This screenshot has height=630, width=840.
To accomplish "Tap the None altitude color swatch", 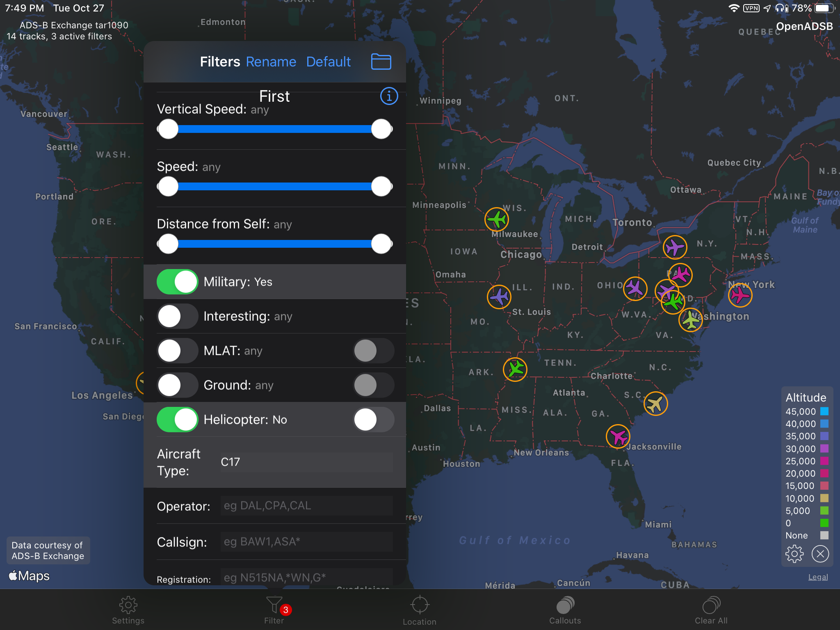I will click(824, 535).
